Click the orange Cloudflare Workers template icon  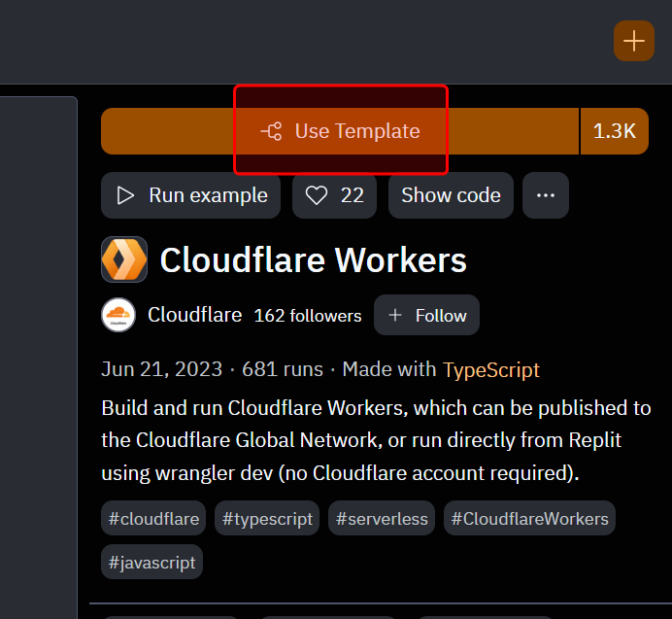click(124, 259)
